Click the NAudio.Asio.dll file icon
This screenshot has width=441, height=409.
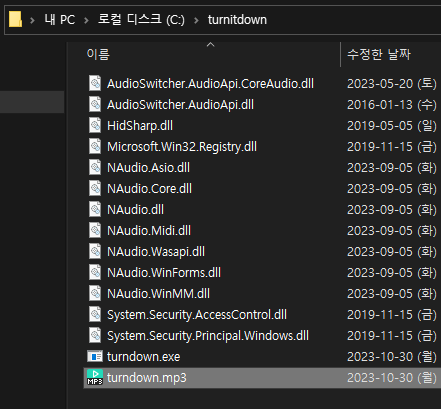95,167
